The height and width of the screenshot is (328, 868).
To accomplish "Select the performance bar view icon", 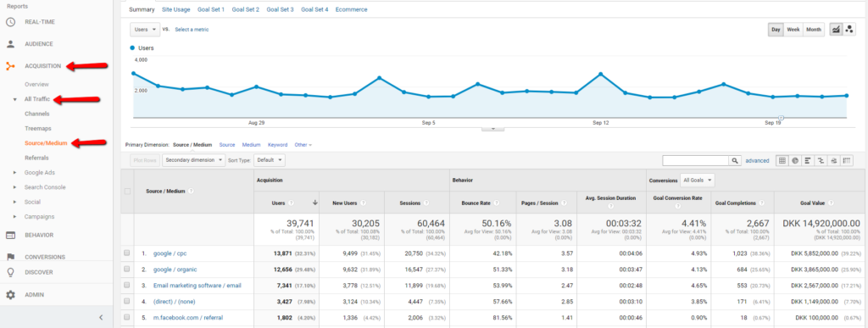I will pyautogui.click(x=808, y=160).
